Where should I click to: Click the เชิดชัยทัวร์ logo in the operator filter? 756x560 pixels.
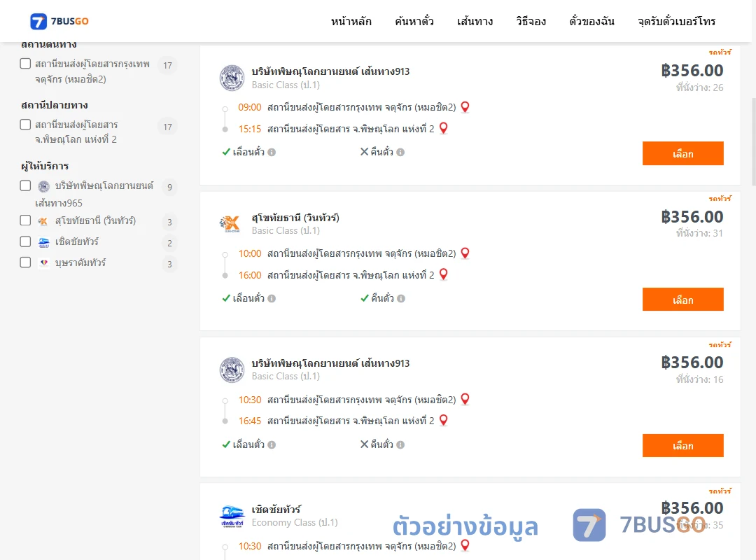coord(44,242)
